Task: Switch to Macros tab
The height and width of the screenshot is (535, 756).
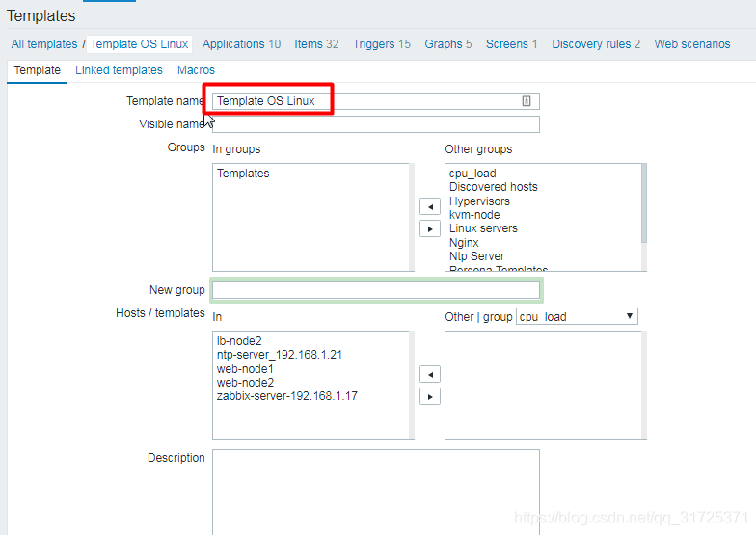Action: click(x=196, y=70)
